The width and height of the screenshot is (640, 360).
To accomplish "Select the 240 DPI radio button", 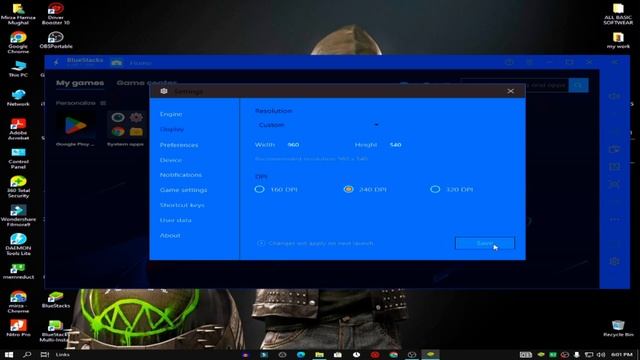I will (x=348, y=189).
